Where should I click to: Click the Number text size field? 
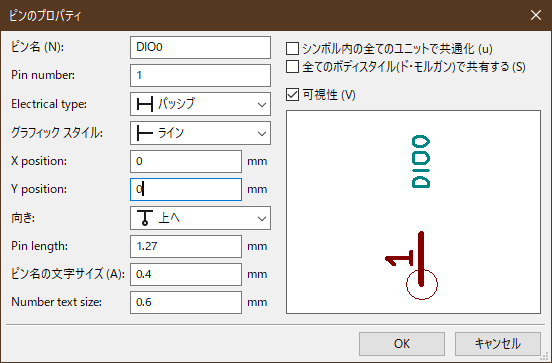coord(186,302)
